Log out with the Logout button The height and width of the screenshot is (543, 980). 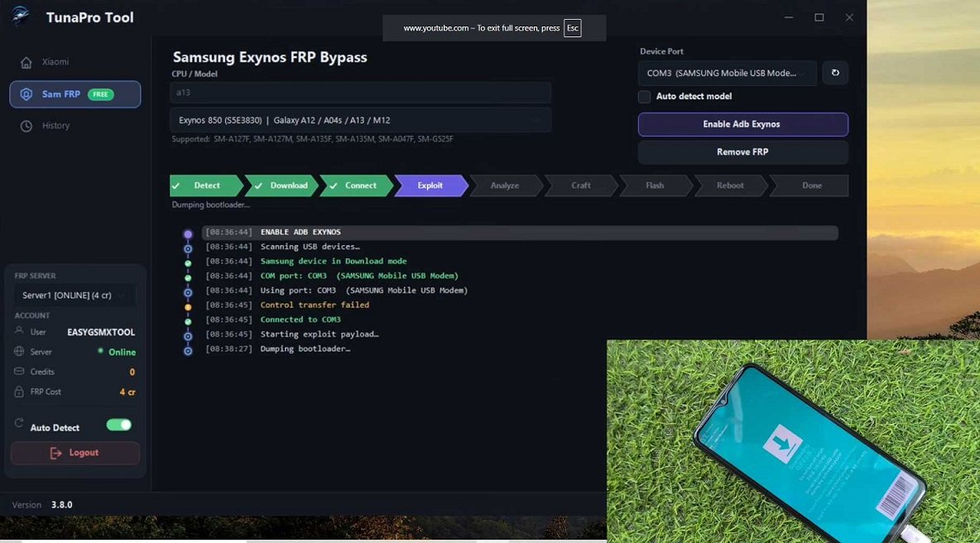[75, 453]
